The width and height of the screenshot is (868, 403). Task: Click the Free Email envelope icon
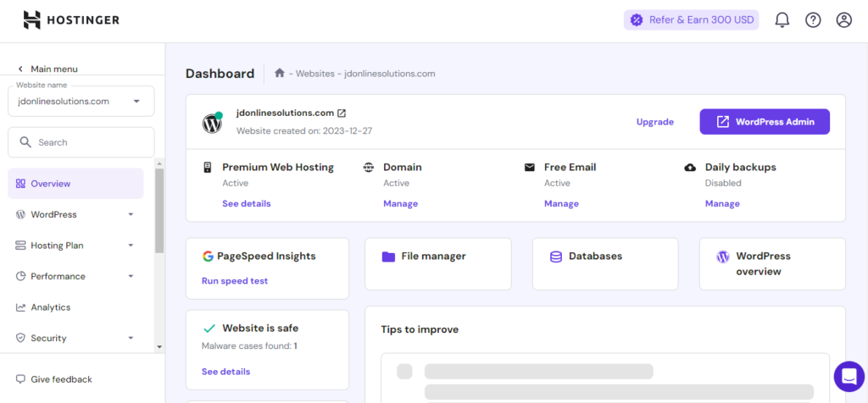pos(529,168)
